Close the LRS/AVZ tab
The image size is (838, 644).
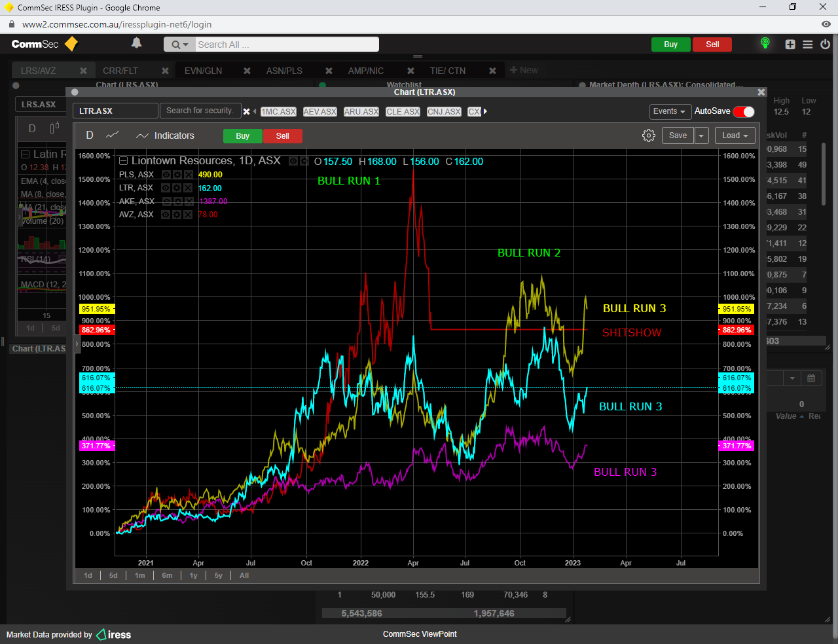83,71
